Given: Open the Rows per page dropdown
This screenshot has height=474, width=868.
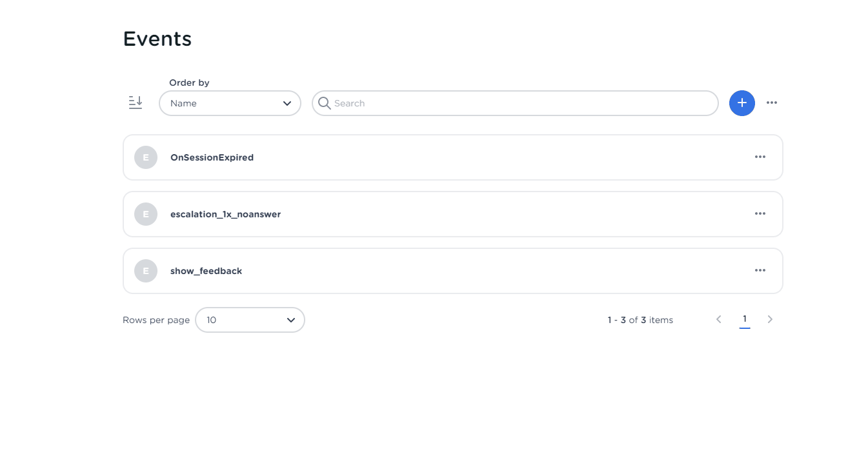Looking at the screenshot, I should (250, 319).
